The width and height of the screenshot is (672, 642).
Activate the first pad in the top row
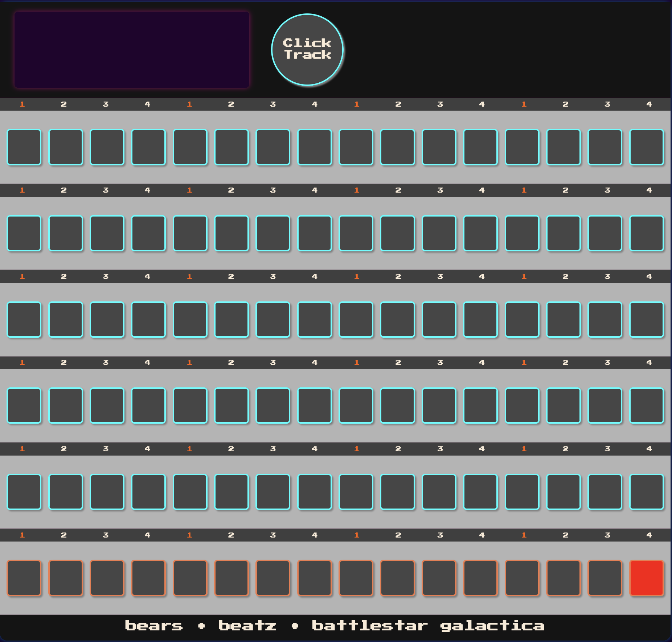24,148
